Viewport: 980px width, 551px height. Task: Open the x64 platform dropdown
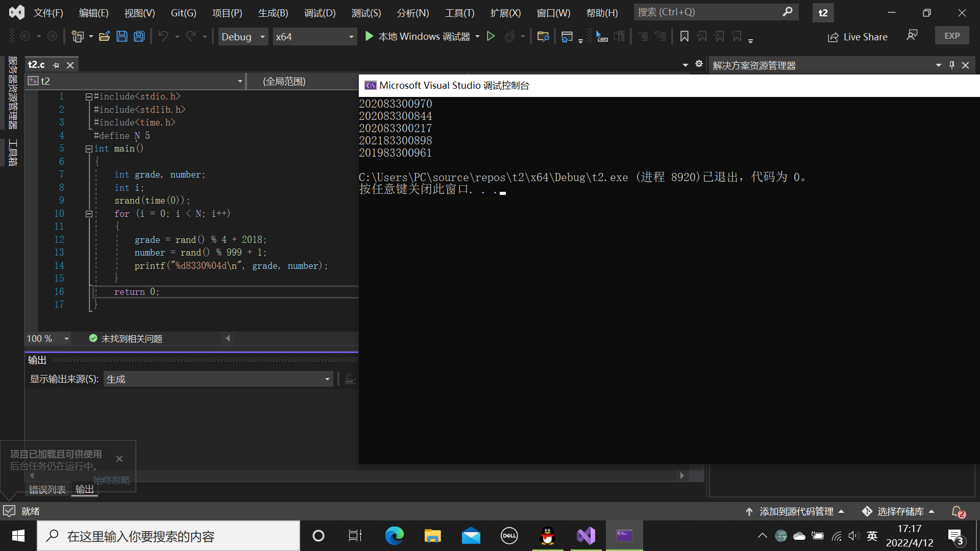351,37
